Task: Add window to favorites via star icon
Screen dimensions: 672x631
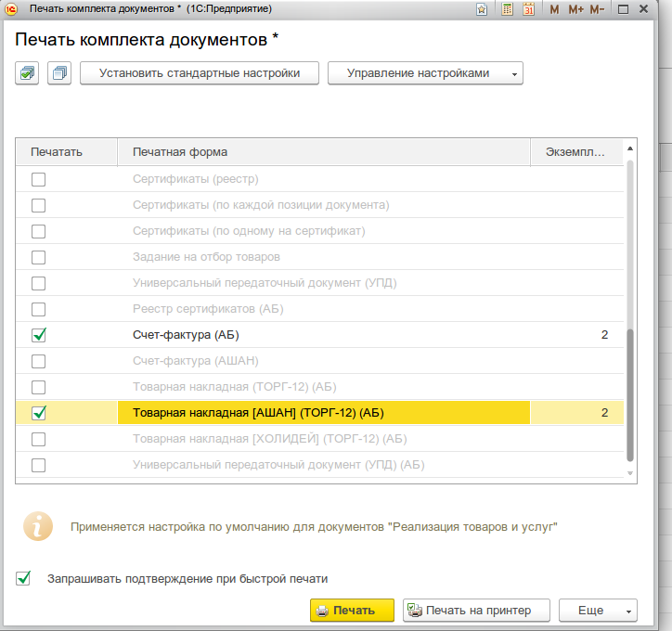Action: point(482,9)
